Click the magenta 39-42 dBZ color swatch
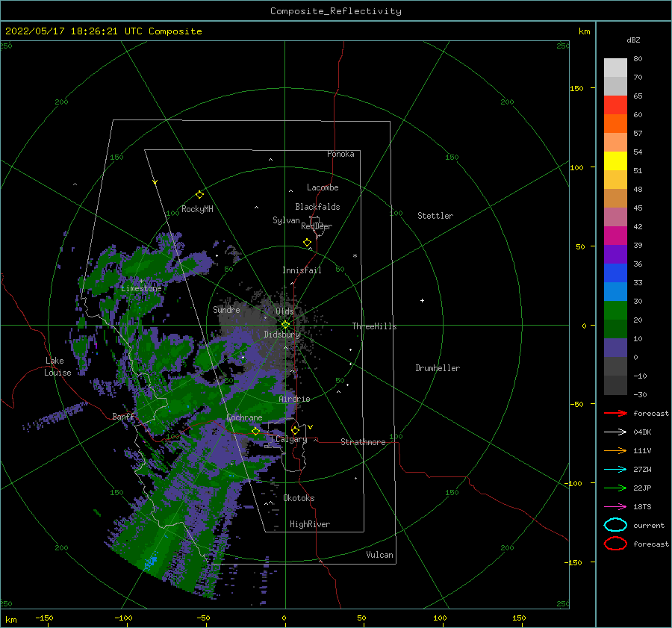This screenshot has height=628, width=672. 615,235
